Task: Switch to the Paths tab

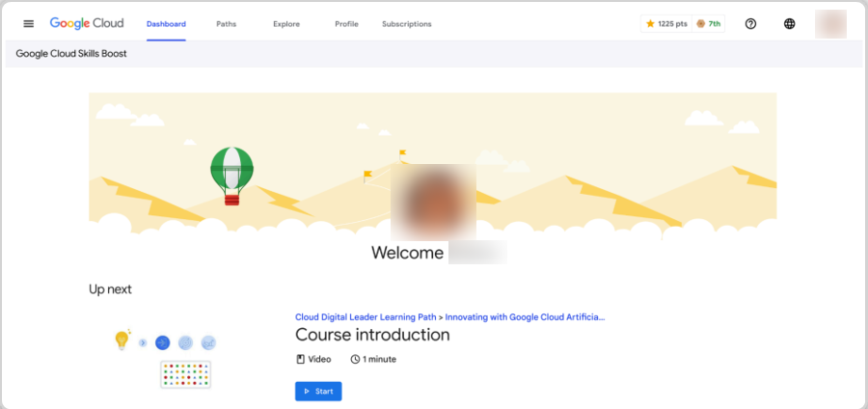Action: [226, 24]
